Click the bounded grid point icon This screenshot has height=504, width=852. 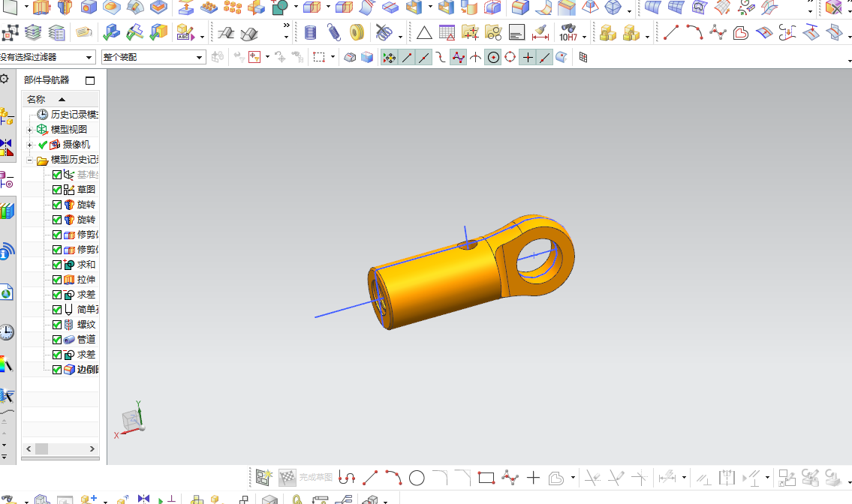tap(583, 57)
